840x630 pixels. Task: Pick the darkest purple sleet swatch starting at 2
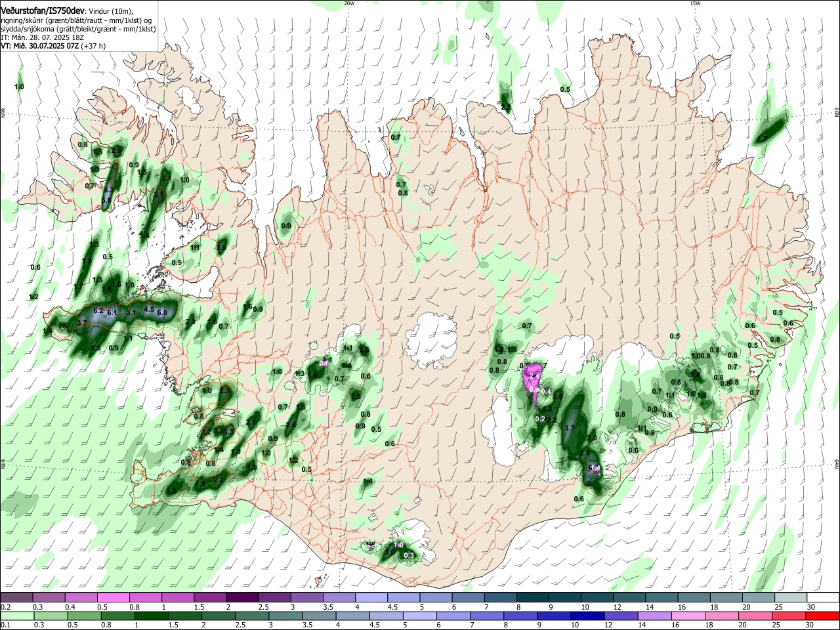click(x=241, y=598)
